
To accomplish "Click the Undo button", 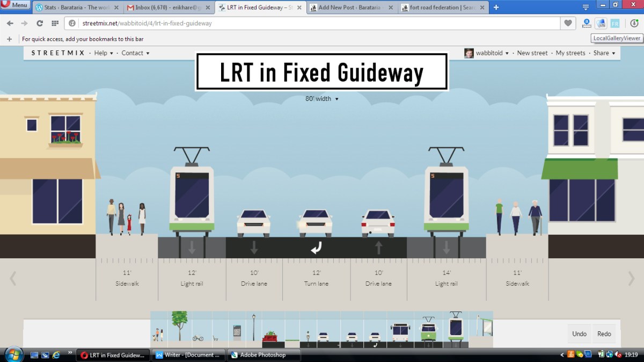I will [x=579, y=334].
